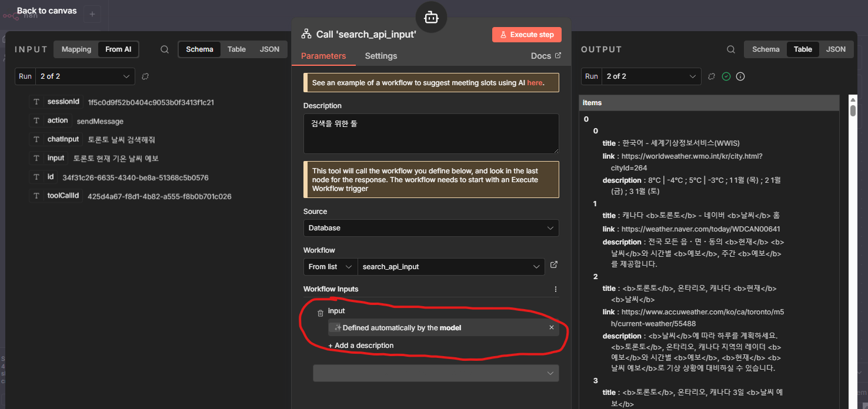Screen dimensions: 868x409
Task: Open the search_api_input workflow dropdown
Action: (451, 267)
